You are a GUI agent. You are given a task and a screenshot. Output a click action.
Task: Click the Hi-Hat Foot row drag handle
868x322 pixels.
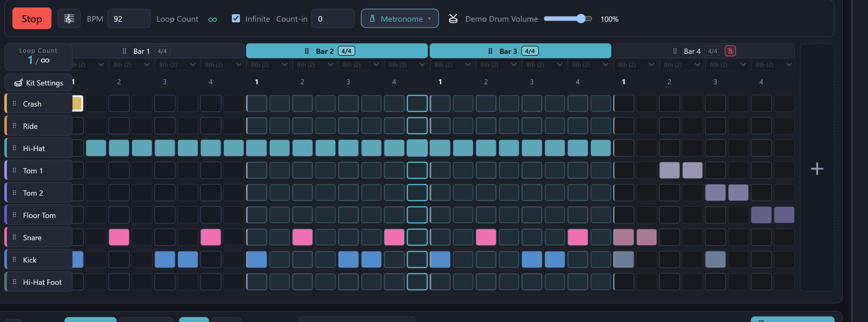pyautogui.click(x=14, y=282)
